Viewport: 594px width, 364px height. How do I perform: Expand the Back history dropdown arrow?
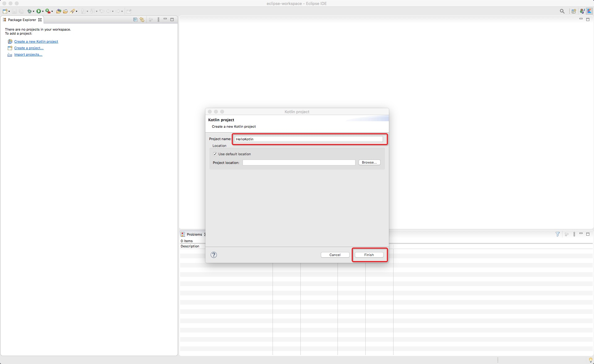tap(113, 11)
